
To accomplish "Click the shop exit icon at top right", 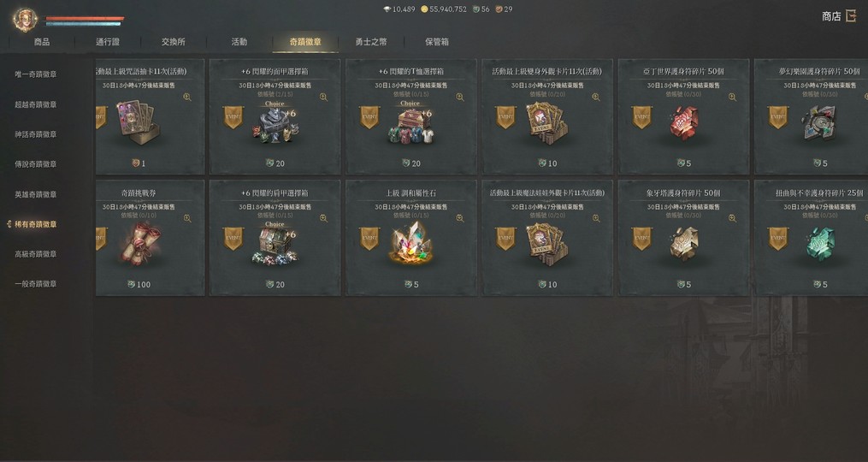I will coord(850,16).
